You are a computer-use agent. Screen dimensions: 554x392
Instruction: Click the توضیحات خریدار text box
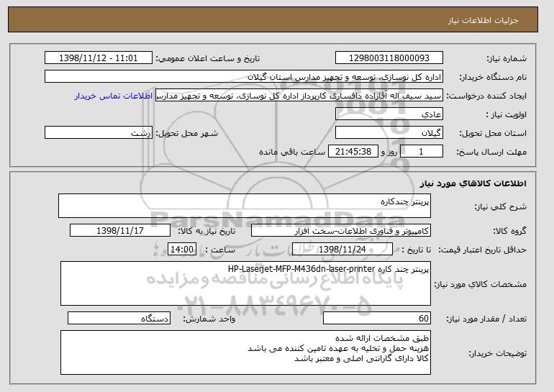point(245,352)
